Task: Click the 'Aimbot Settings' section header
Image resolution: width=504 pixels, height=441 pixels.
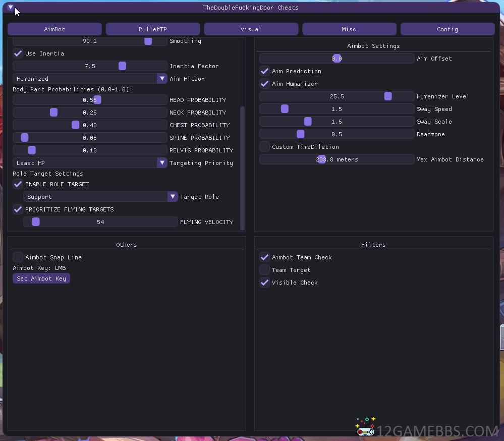Action: [373, 45]
